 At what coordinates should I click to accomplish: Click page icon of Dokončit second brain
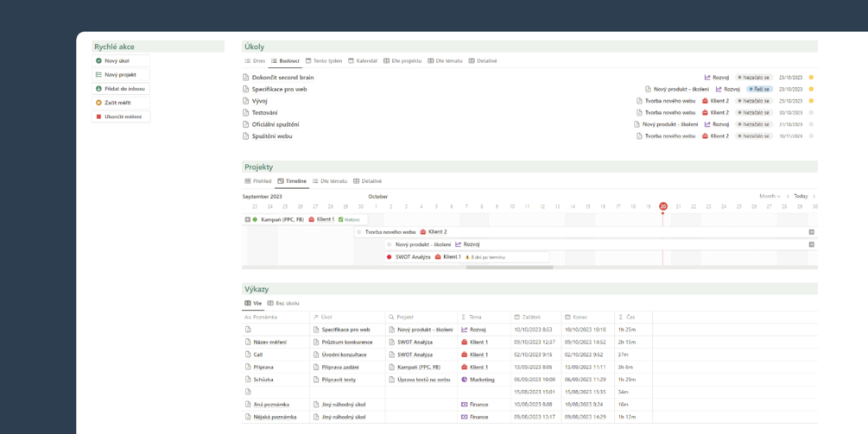tap(246, 78)
